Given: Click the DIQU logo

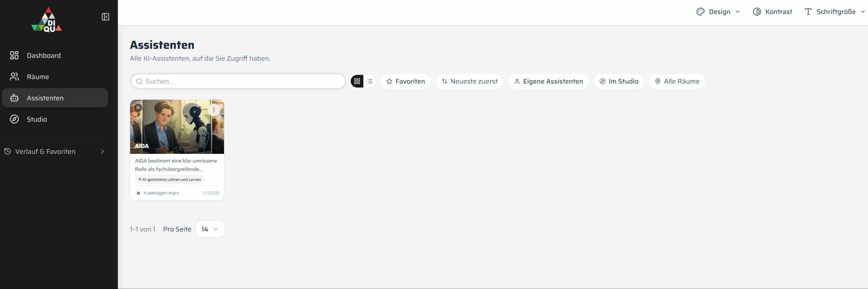Looking at the screenshot, I should 46,20.
